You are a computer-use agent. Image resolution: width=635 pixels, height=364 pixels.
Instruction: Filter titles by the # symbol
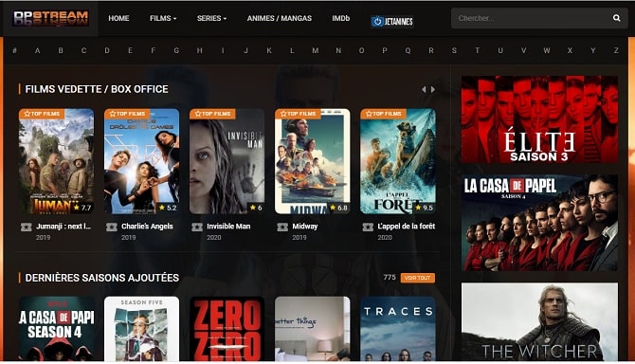pos(14,50)
